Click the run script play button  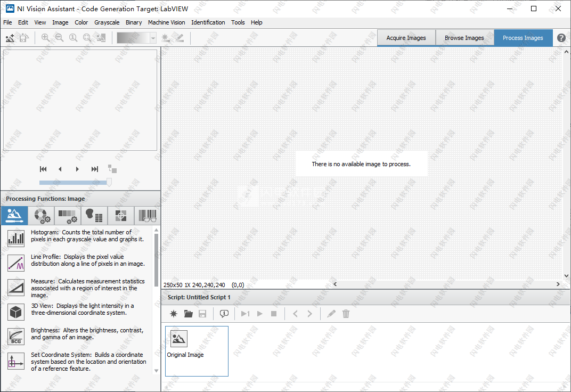259,314
